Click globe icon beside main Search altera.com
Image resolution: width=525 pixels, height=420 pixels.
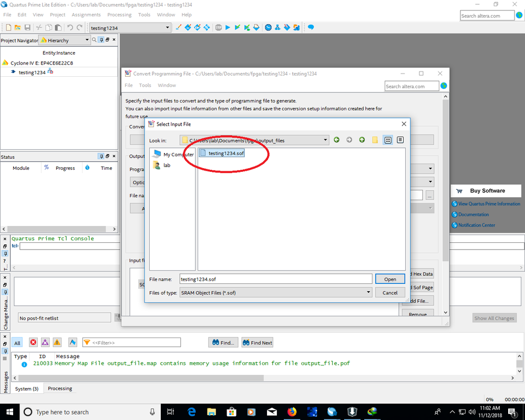pos(519,15)
